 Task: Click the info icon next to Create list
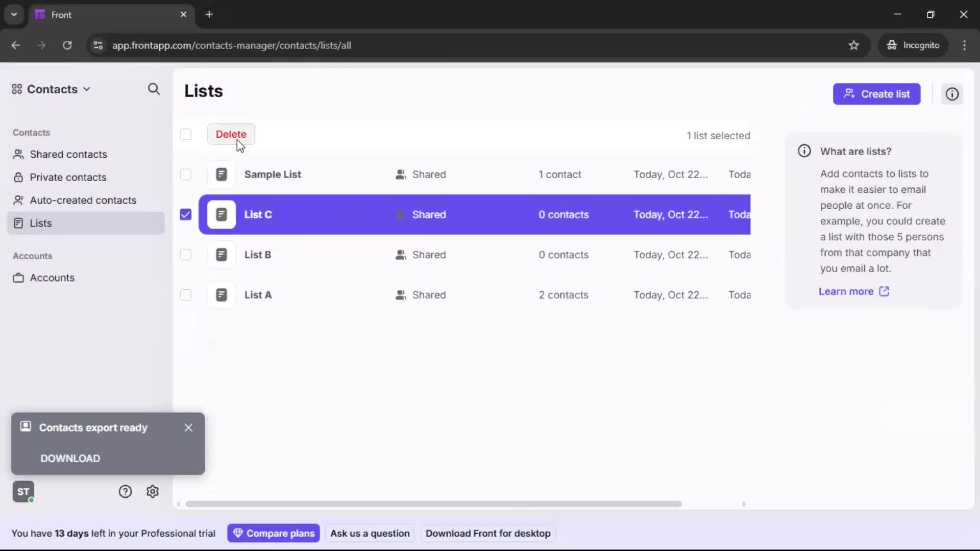point(952,94)
